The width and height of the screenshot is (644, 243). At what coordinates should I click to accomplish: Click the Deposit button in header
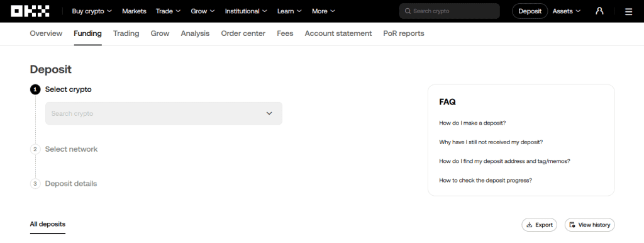click(530, 11)
